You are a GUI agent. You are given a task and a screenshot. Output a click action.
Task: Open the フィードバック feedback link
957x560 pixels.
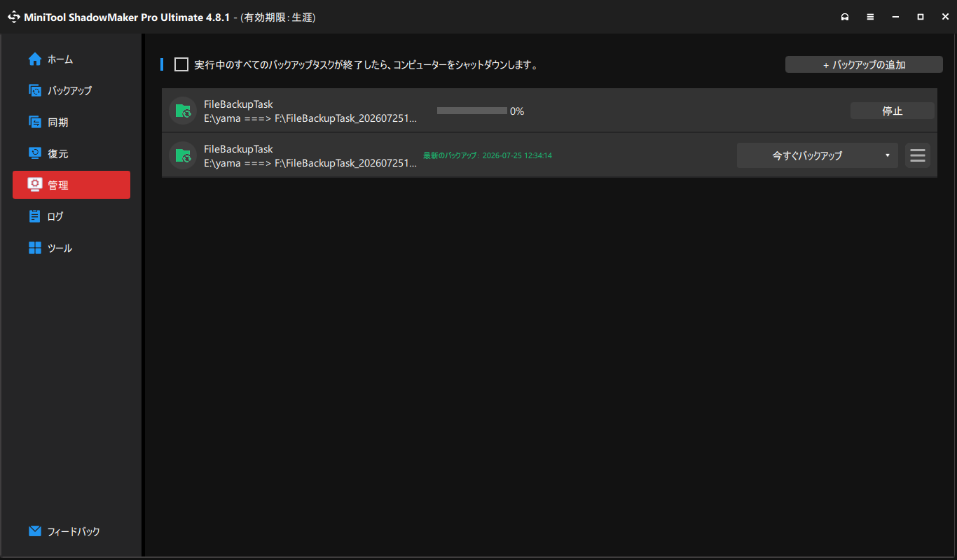pyautogui.click(x=74, y=531)
